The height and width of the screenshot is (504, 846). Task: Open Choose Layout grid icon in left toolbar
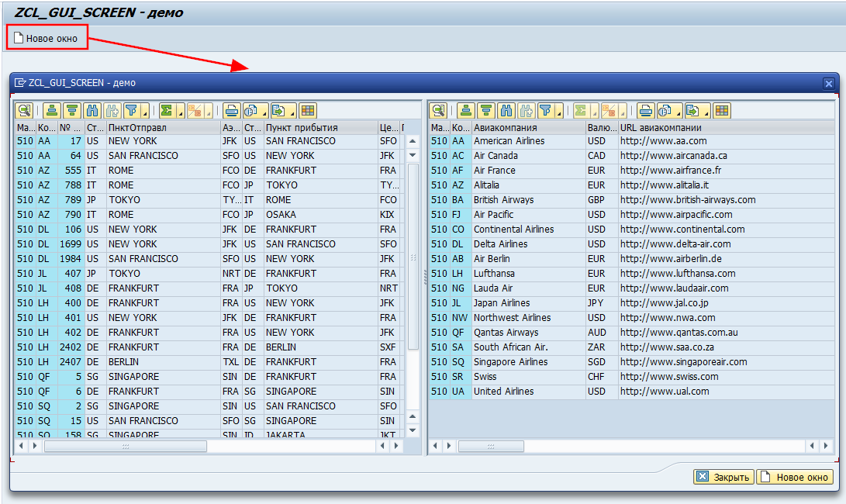tap(308, 111)
